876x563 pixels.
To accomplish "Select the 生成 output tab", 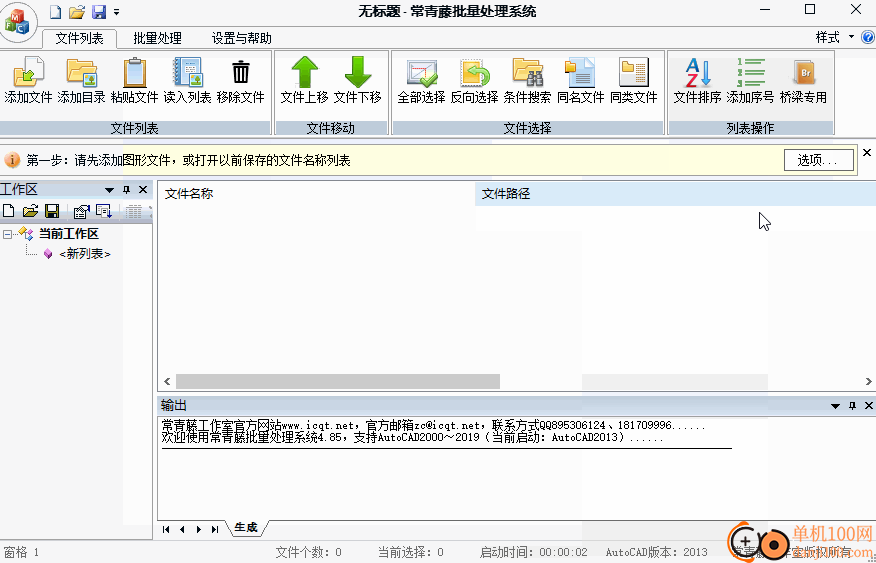I will pos(246,527).
